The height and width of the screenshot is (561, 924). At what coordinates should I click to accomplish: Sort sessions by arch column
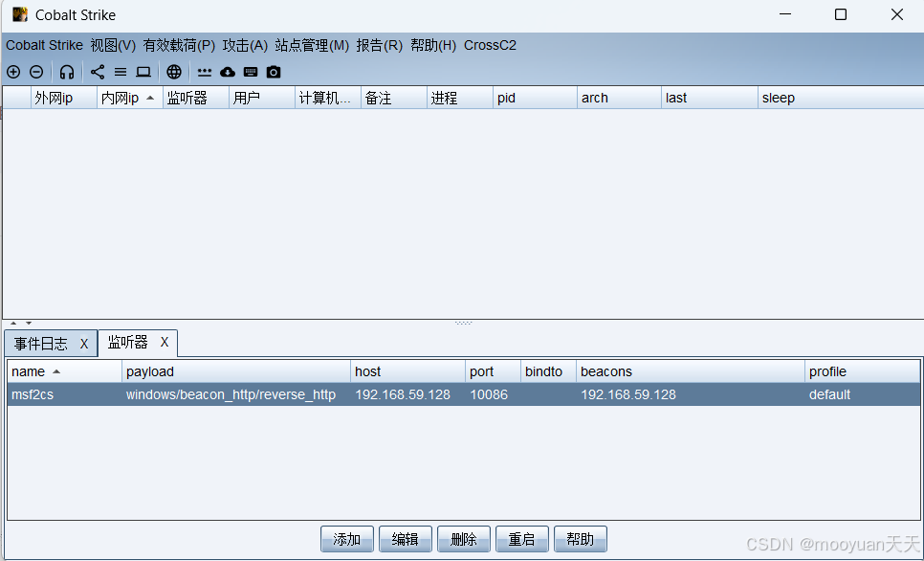tap(619, 98)
